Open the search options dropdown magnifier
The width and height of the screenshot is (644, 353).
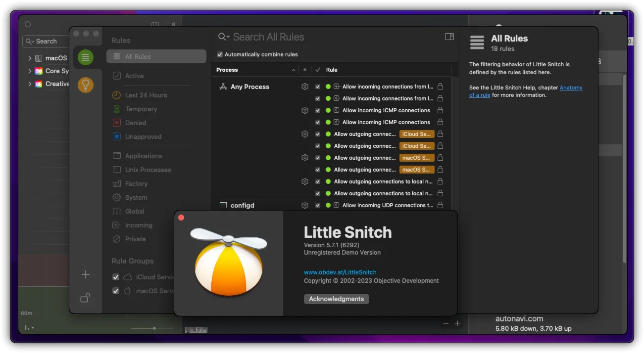224,37
